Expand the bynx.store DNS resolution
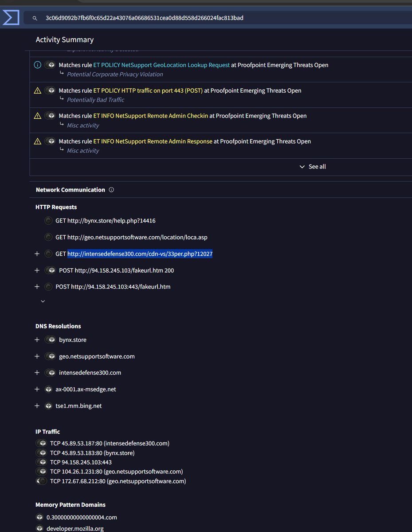 click(37, 340)
